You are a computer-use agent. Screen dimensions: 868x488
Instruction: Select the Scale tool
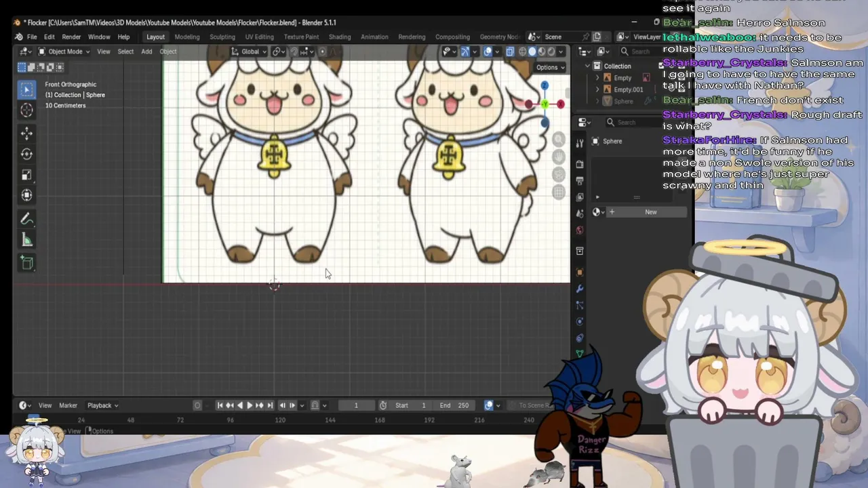click(27, 174)
